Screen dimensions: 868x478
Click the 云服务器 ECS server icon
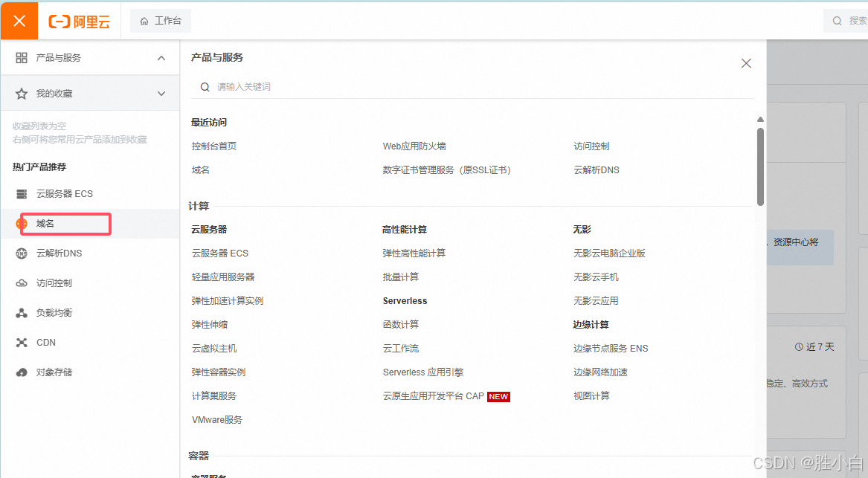coord(22,193)
